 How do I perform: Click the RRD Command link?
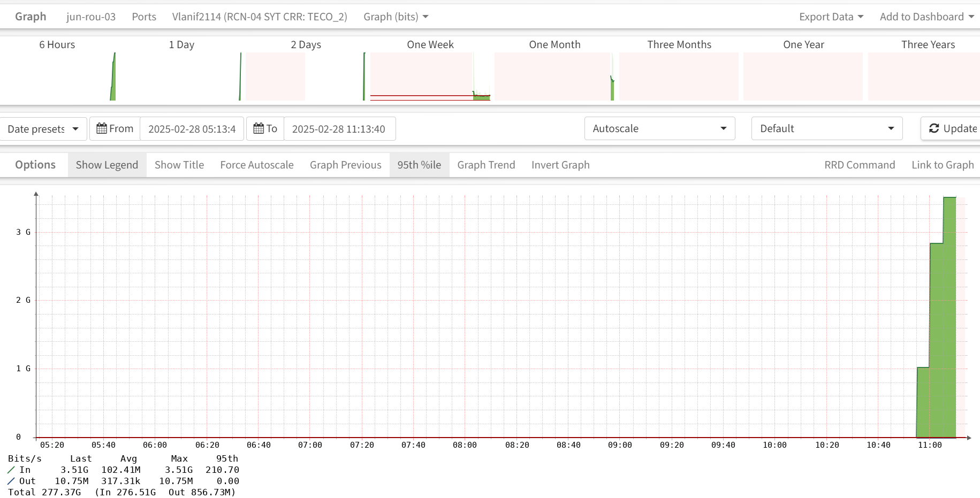point(859,165)
